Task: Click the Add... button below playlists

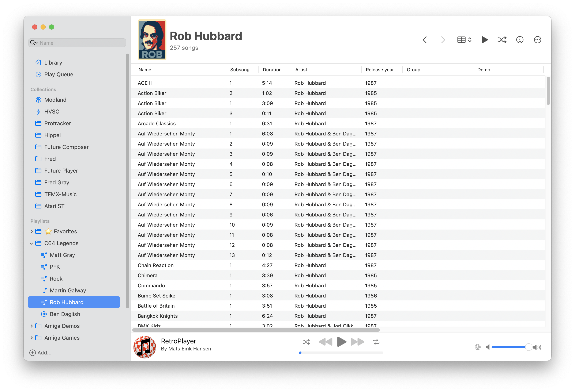Action: coord(41,353)
